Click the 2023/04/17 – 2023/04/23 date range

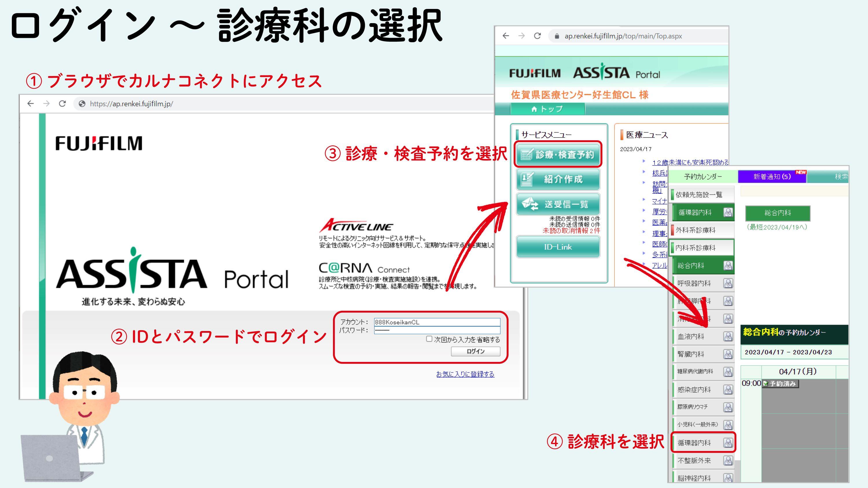coord(788,352)
